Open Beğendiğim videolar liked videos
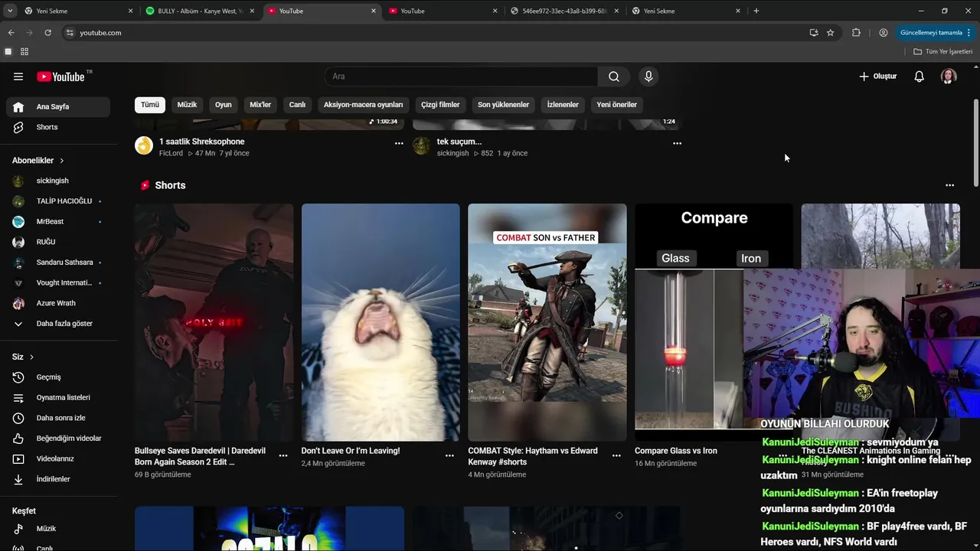This screenshot has width=980, height=551. [x=58, y=439]
